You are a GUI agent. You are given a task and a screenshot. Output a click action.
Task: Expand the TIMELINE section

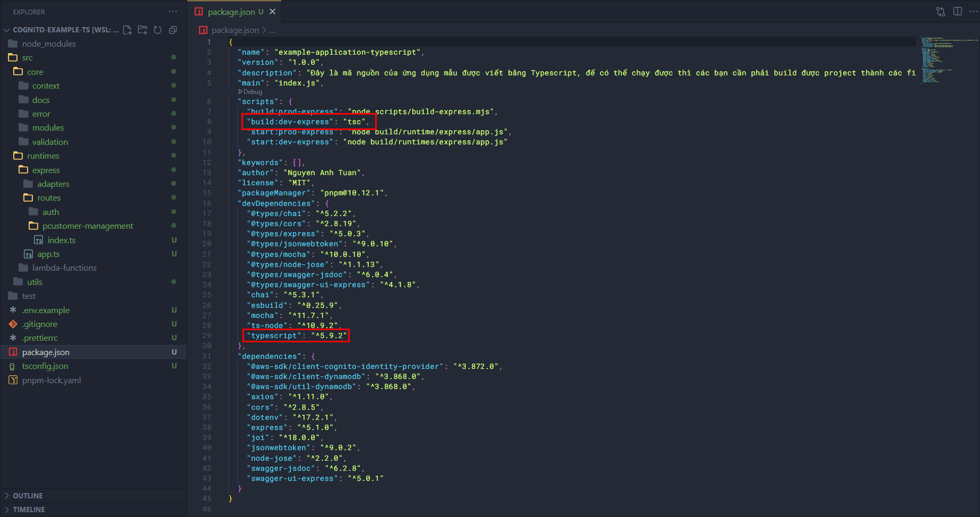coord(29,510)
